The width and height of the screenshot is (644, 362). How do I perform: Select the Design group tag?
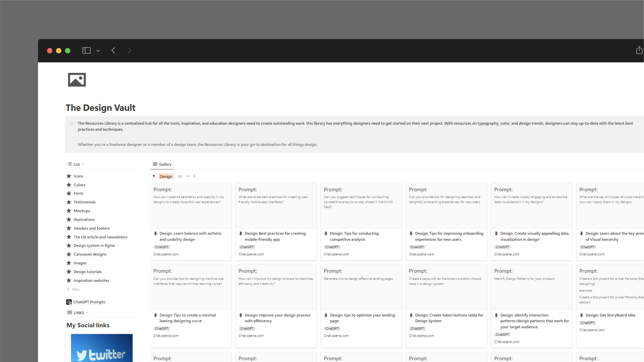(x=166, y=176)
